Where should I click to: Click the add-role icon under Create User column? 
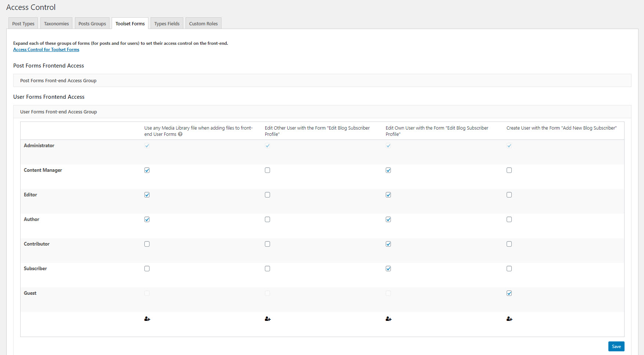[x=509, y=319]
